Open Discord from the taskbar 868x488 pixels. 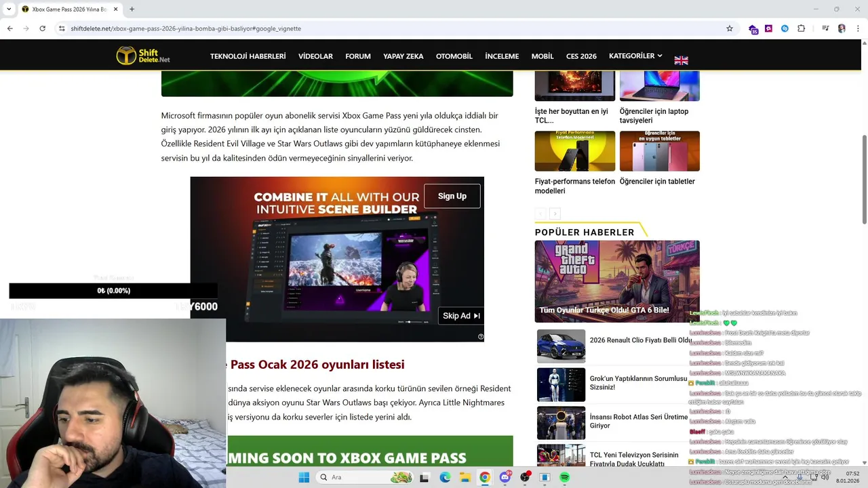click(x=505, y=477)
